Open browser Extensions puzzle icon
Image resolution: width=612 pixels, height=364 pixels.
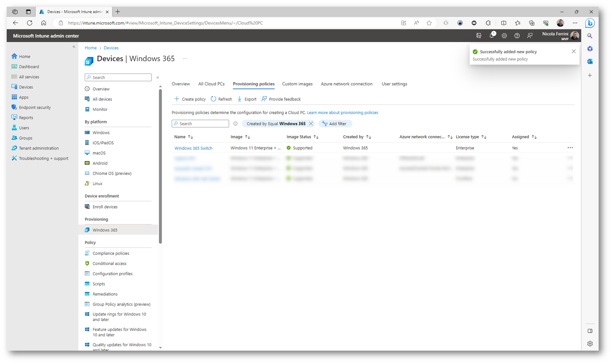(488, 23)
